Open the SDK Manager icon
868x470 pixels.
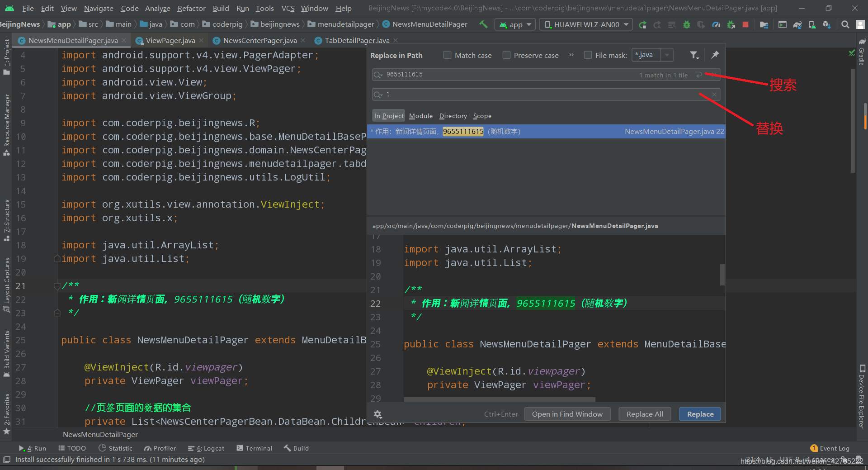pyautogui.click(x=827, y=24)
